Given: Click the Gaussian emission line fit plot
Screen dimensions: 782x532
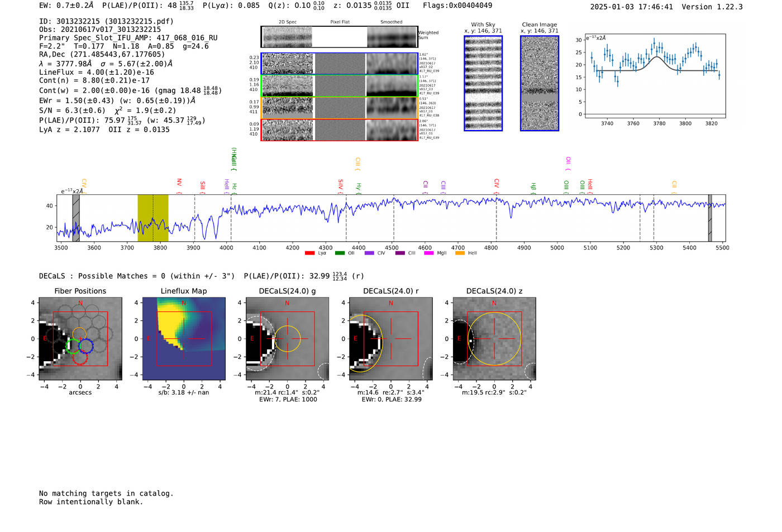Looking at the screenshot, I should (x=655, y=76).
